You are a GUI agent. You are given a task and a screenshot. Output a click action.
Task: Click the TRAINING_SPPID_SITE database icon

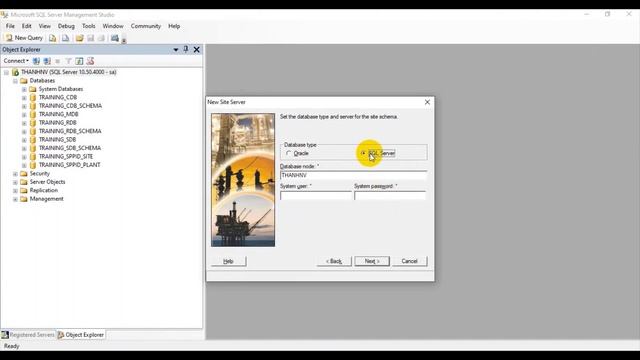[33, 157]
